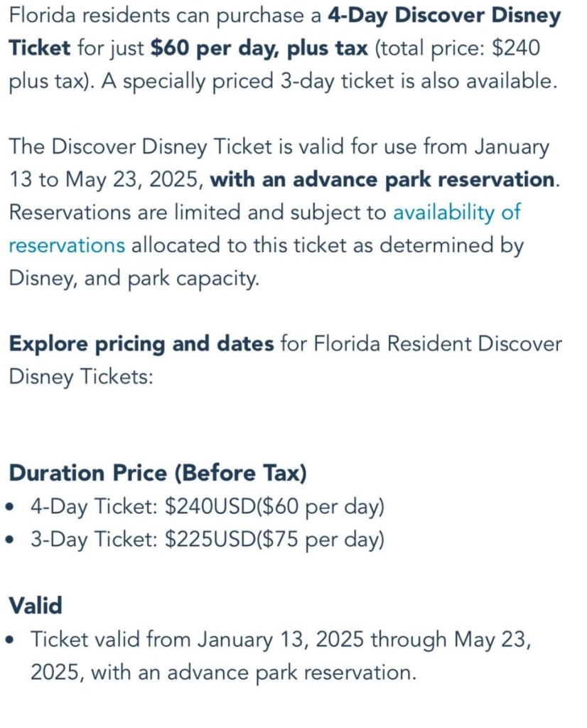
Task: Click the bullet before "Ticket valid from January"
Action: pyautogui.click(x=10, y=640)
